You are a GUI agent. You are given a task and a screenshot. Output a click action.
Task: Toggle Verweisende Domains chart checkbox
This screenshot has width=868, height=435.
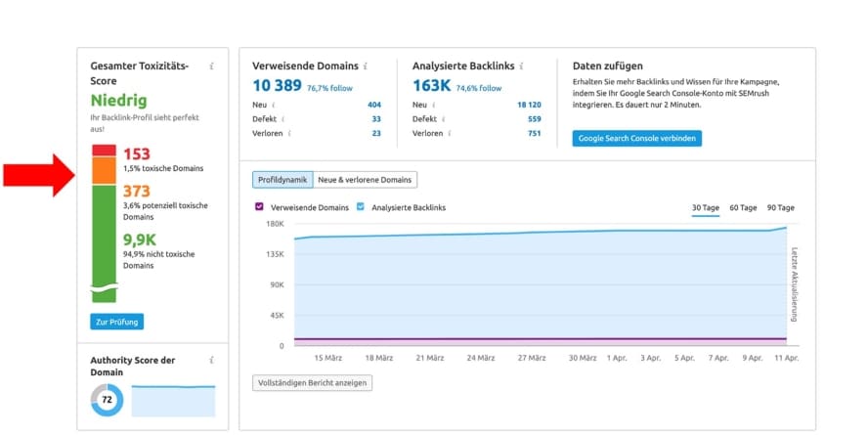(x=259, y=206)
